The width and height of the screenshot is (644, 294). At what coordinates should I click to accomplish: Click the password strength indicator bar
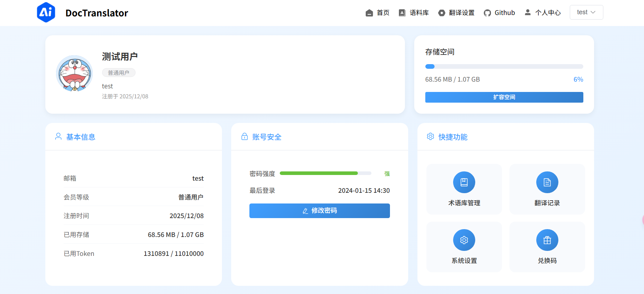pyautogui.click(x=325, y=174)
